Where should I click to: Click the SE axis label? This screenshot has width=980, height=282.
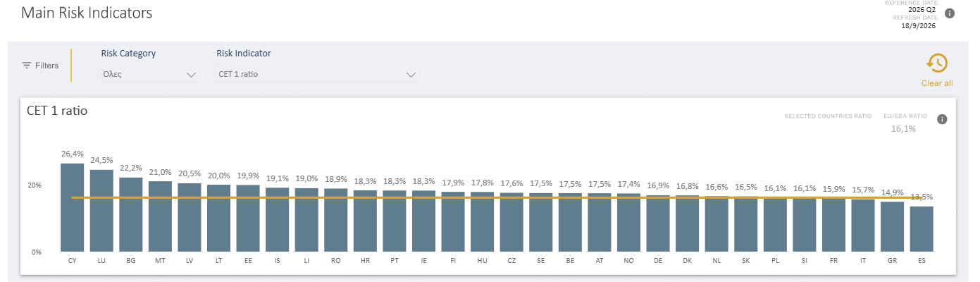point(540,261)
